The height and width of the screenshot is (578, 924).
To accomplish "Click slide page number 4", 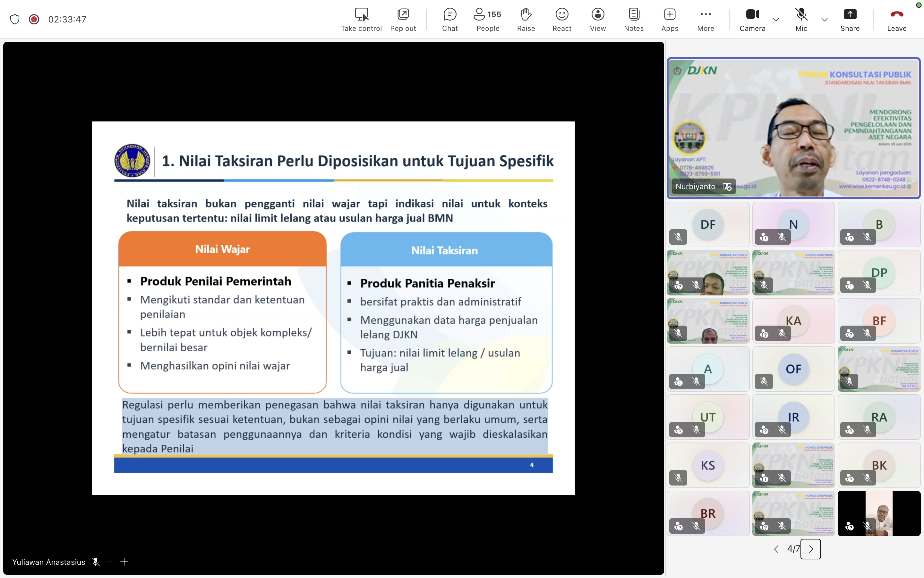I will (x=532, y=465).
